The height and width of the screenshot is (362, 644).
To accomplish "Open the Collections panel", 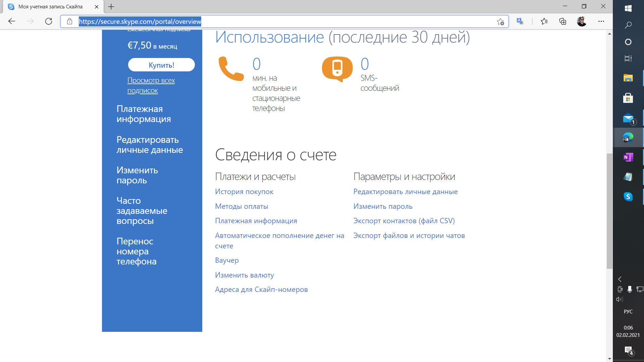I will [562, 21].
